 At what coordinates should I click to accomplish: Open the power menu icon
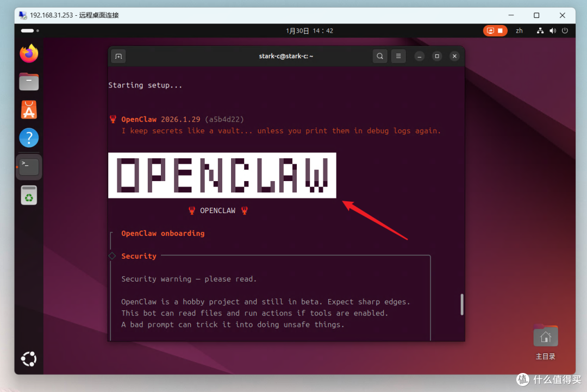click(x=565, y=30)
